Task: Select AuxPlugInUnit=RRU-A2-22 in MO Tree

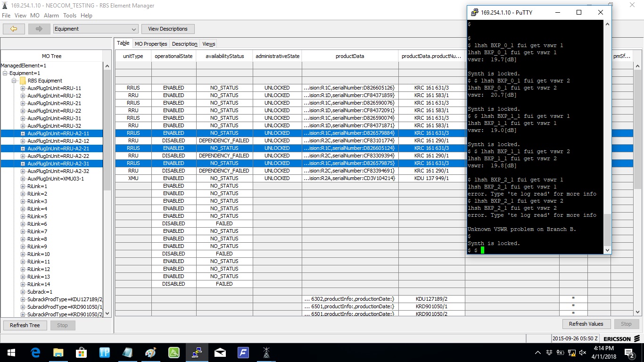Action: tap(58, 156)
